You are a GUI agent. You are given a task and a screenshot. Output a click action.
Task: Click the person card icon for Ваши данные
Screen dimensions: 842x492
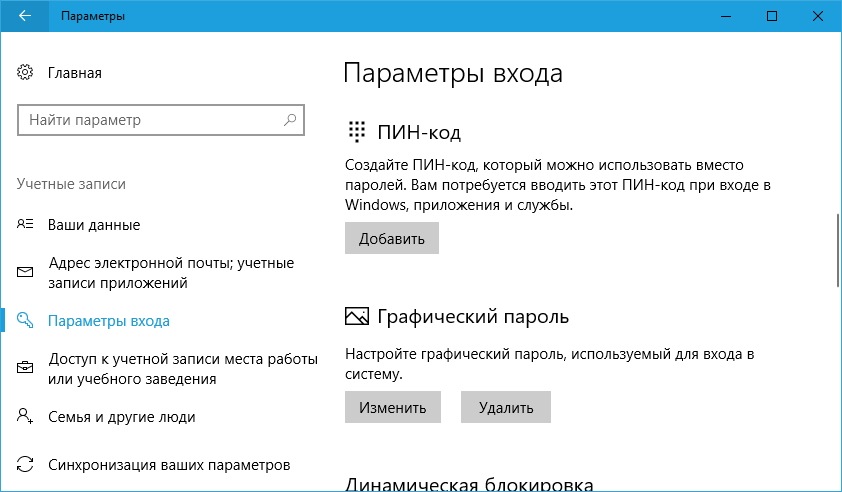pos(25,224)
